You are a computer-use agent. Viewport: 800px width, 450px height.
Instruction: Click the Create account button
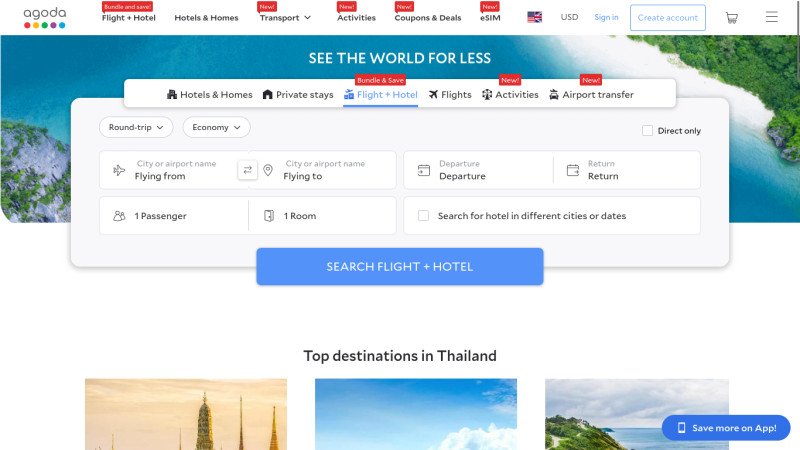pyautogui.click(x=667, y=17)
